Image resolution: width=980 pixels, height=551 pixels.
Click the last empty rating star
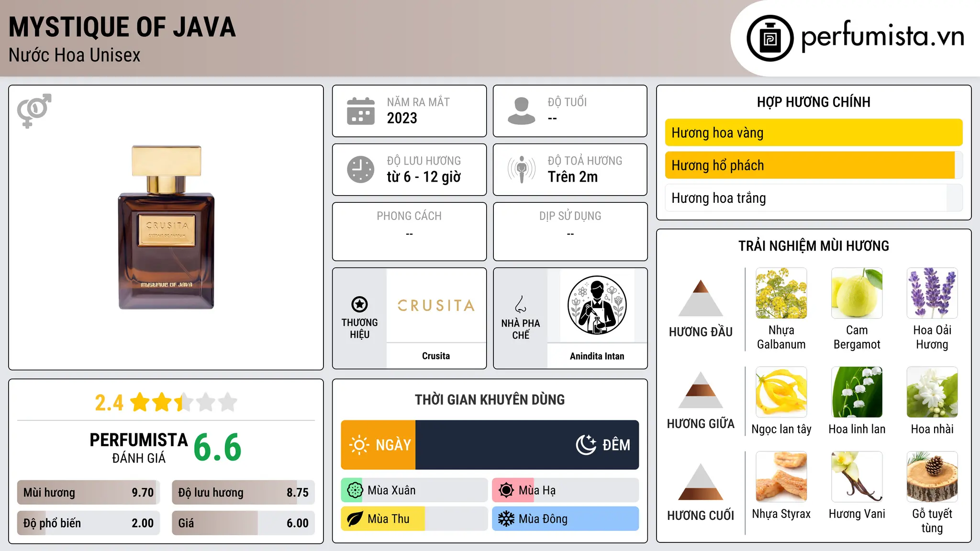click(228, 402)
